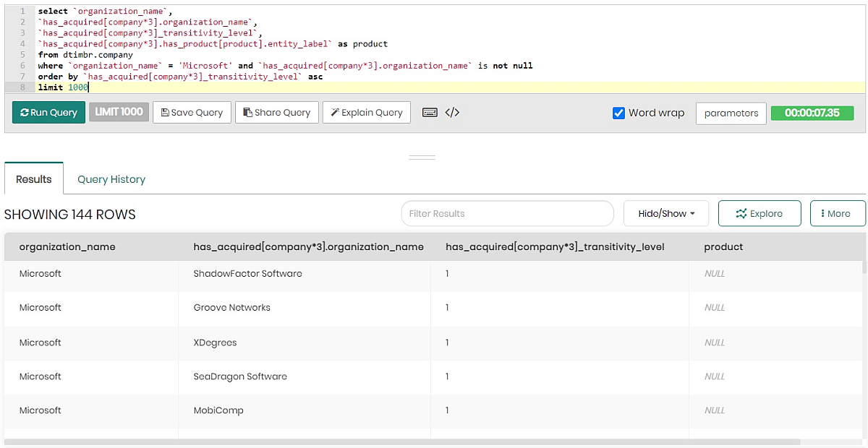Image resolution: width=868 pixels, height=448 pixels.
Task: Click the SHOWING 144 ROWS label
Action: tap(70, 215)
